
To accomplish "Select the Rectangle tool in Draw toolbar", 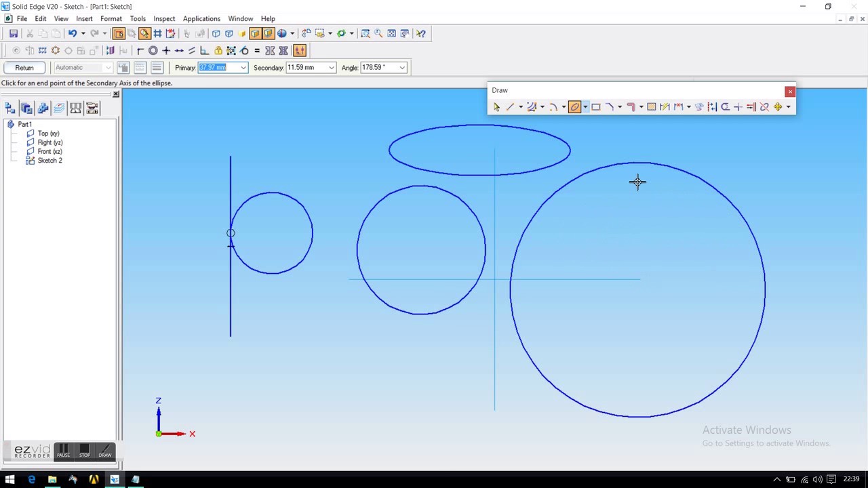I will (x=596, y=106).
